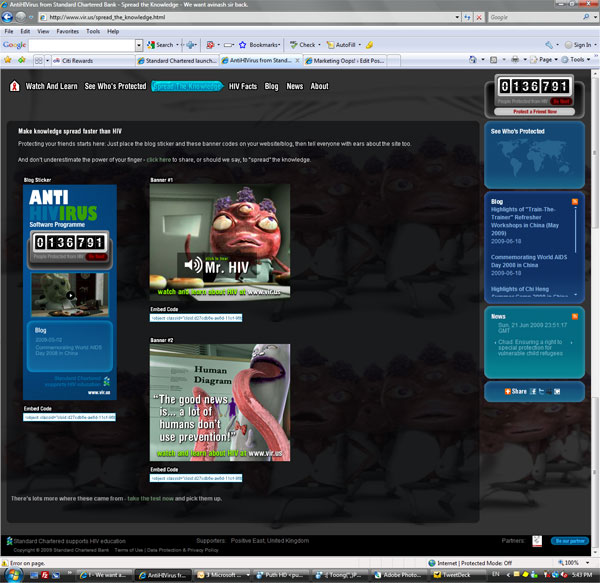Open the TweetDeck taskbar button
This screenshot has height=583, width=600.
[x=456, y=575]
